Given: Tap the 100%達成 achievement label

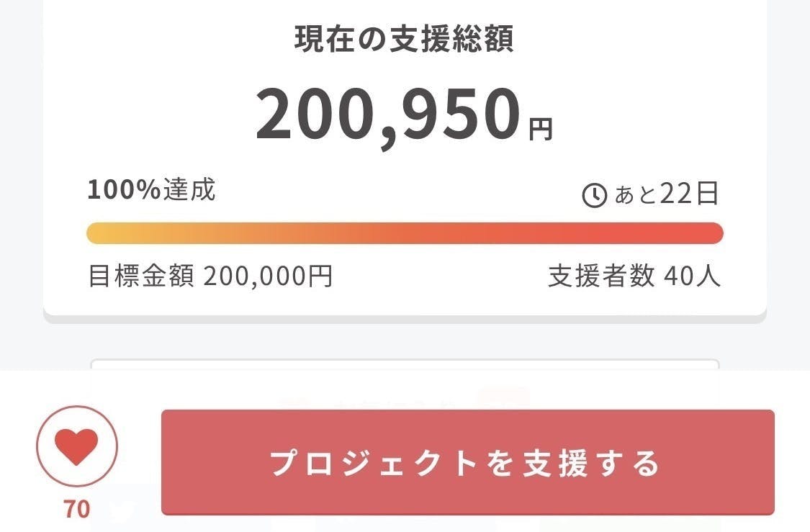Looking at the screenshot, I should point(151,190).
